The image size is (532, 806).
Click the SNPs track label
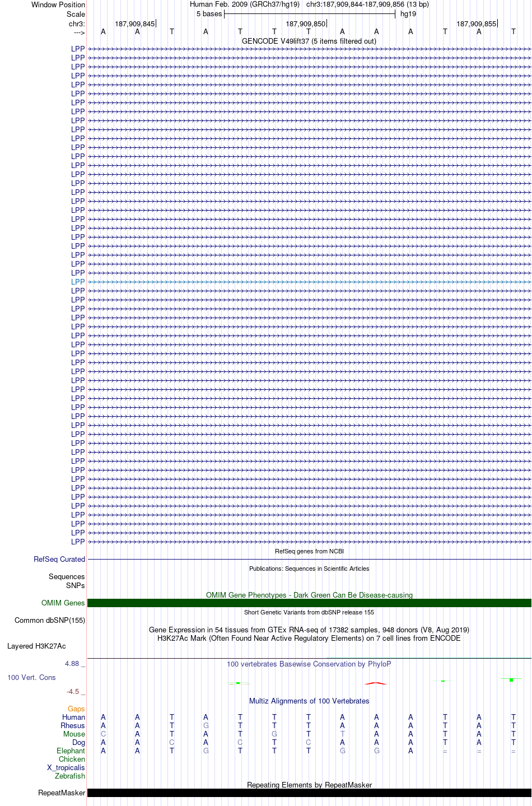coord(76,585)
